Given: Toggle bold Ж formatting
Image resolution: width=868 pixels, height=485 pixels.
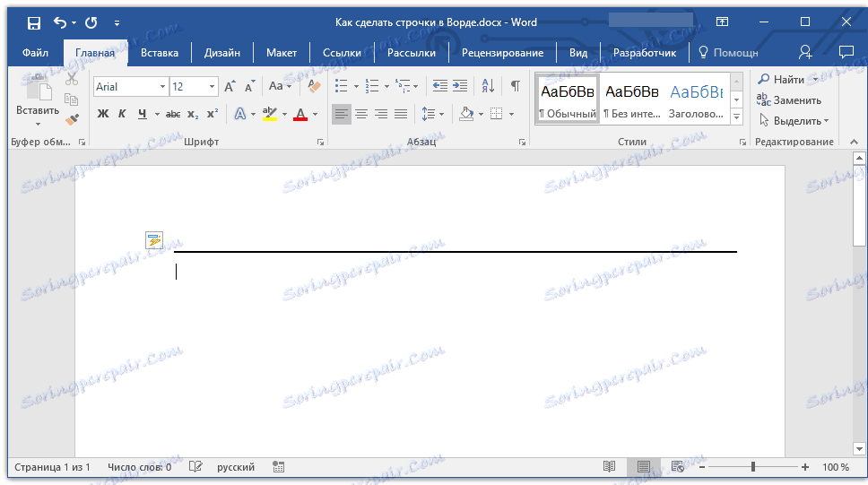Looking at the screenshot, I should (103, 114).
